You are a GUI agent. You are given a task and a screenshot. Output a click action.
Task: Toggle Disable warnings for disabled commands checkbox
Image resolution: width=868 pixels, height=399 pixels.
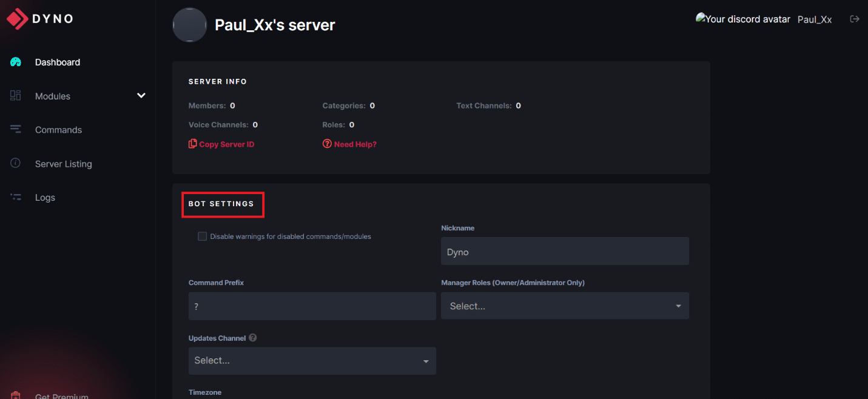click(203, 236)
